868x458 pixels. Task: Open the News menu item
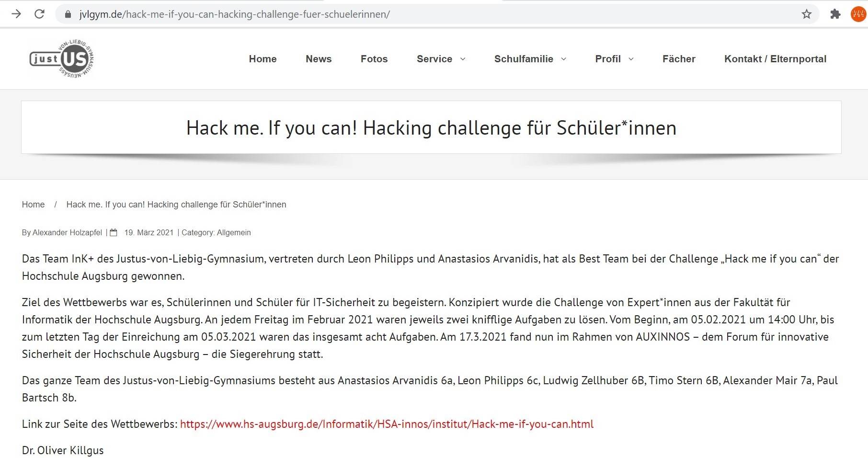[319, 59]
